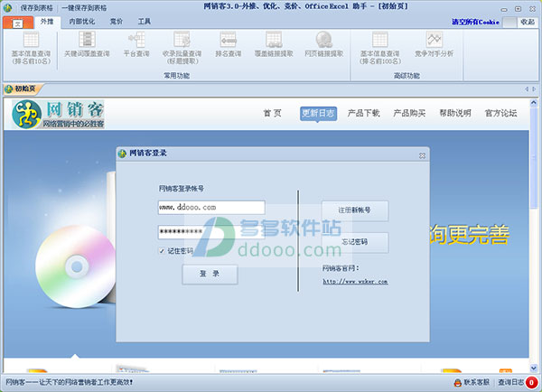Go to 产品下载 page
The height and width of the screenshot is (392, 542).
click(364, 113)
